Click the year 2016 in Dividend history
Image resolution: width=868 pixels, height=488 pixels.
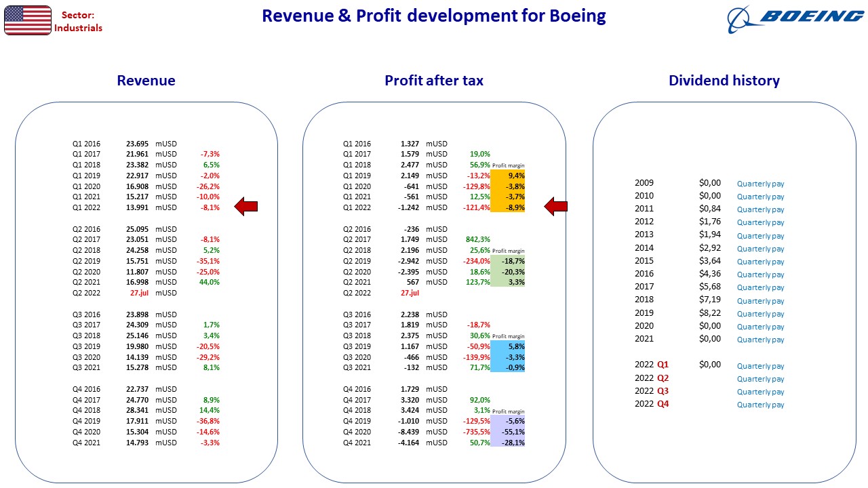click(x=644, y=274)
